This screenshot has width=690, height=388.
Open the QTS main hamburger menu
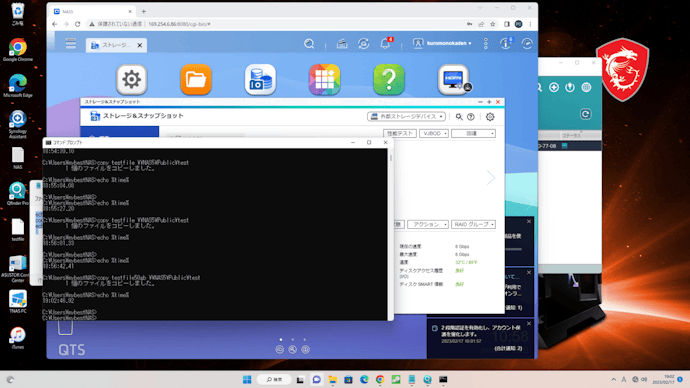coord(71,44)
